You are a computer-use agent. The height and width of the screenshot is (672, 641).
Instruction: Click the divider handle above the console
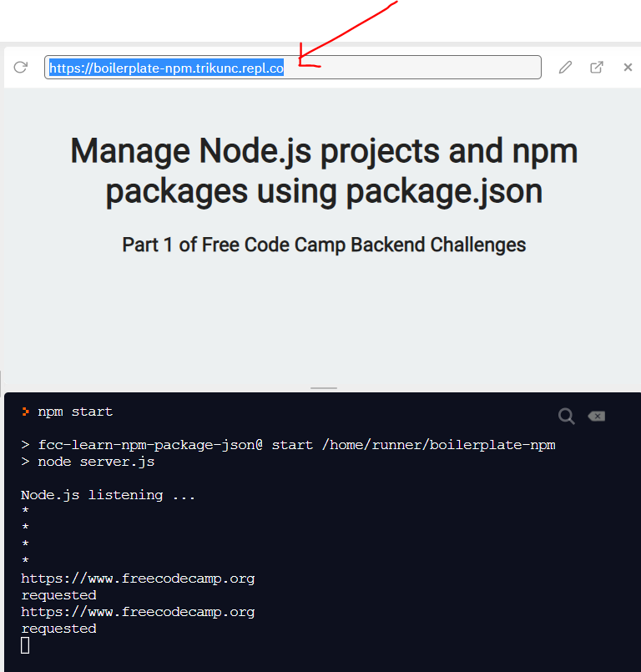pyautogui.click(x=323, y=386)
